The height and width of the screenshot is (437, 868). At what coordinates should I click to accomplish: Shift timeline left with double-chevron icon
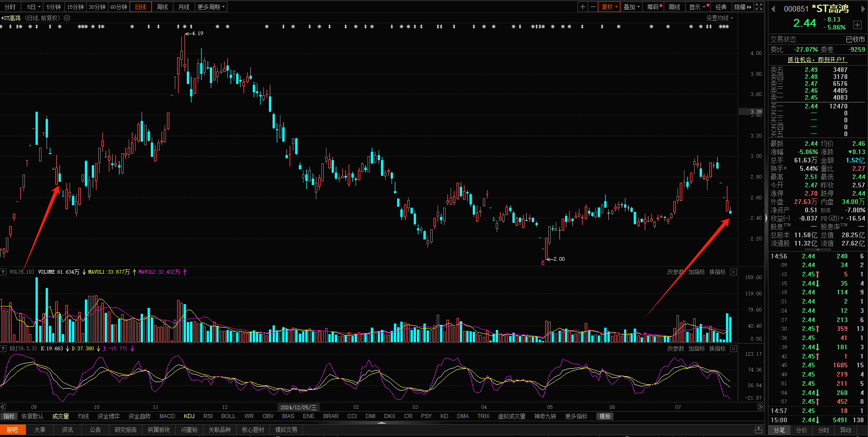(x=3, y=407)
